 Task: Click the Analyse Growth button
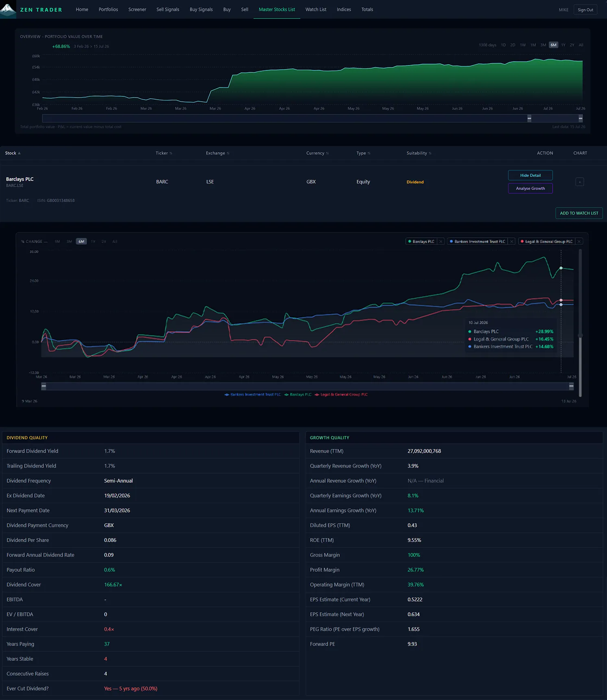pyautogui.click(x=530, y=188)
